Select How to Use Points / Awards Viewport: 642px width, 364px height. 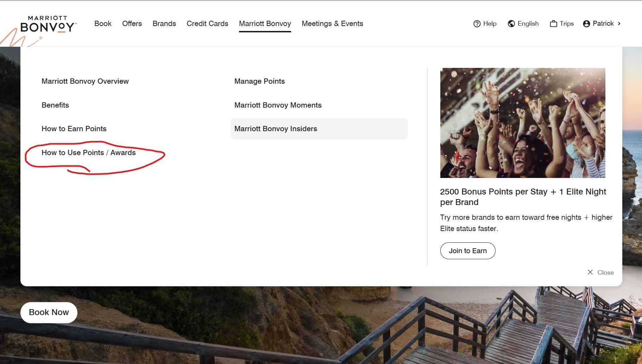tap(89, 153)
